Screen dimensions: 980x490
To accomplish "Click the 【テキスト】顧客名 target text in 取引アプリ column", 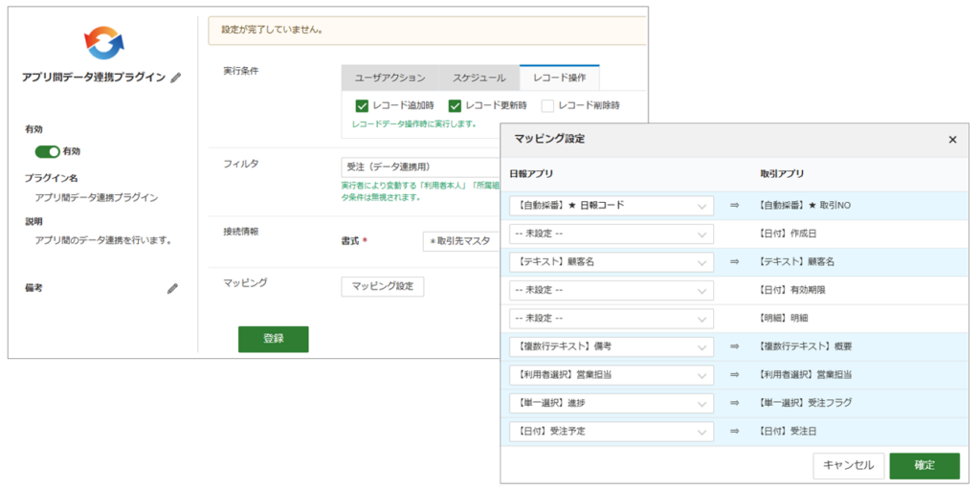I will pyautogui.click(x=795, y=262).
